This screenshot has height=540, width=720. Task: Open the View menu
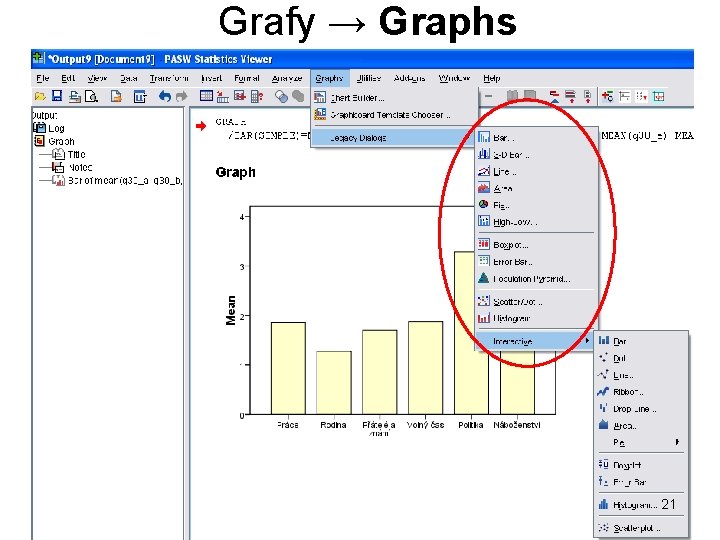pos(97,79)
